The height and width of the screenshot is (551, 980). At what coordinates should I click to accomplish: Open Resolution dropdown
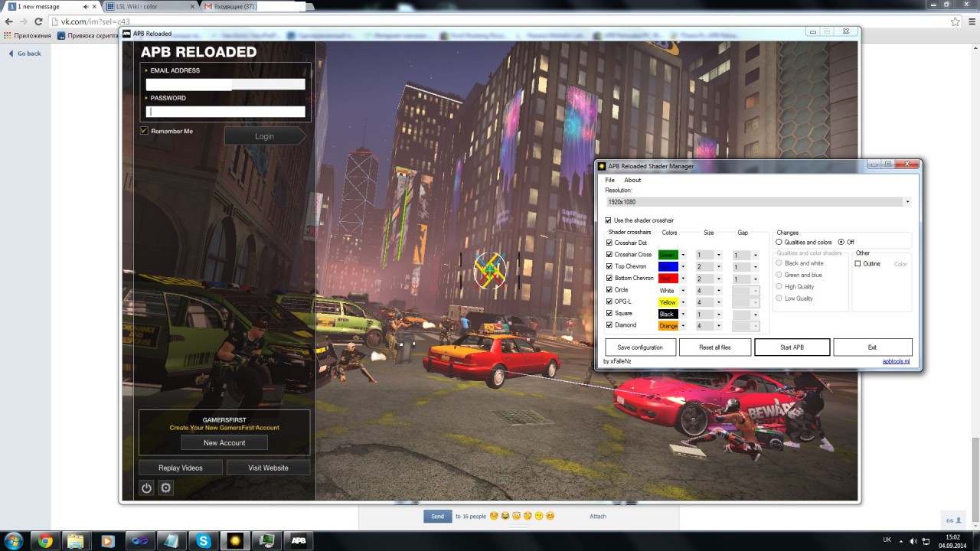(x=907, y=202)
